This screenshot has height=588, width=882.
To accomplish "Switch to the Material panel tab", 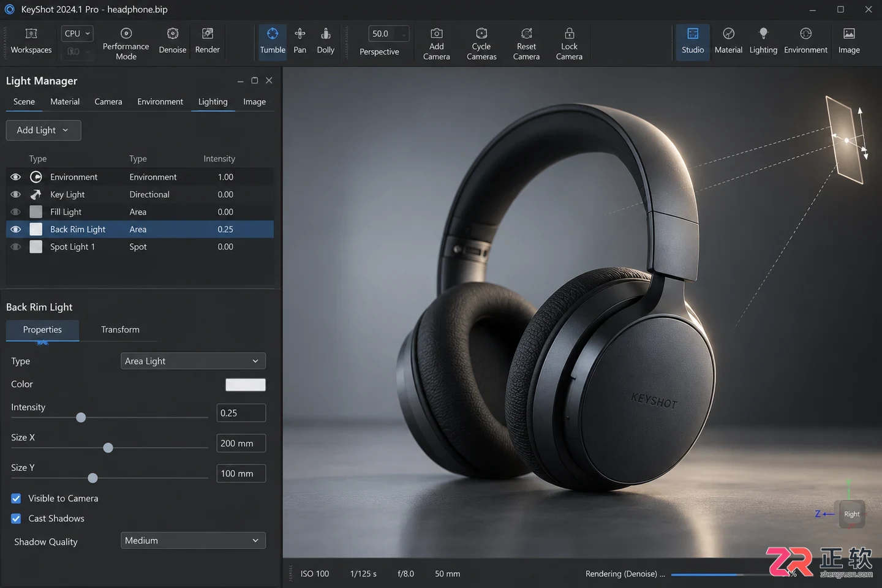I will [65, 102].
